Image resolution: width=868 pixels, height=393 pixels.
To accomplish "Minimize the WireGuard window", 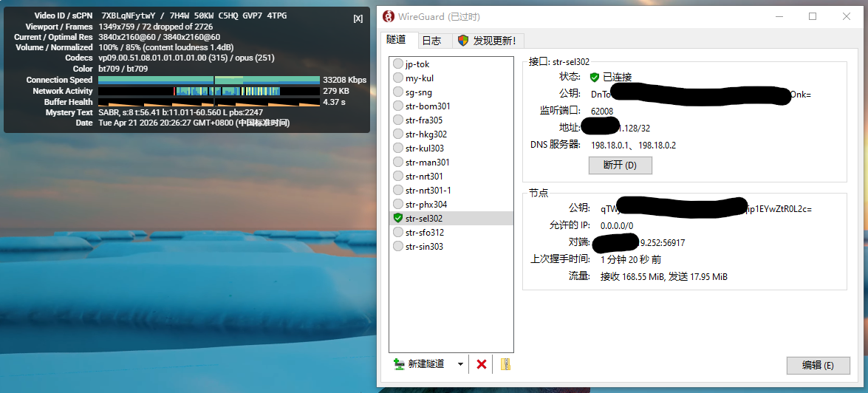I will click(x=779, y=16).
